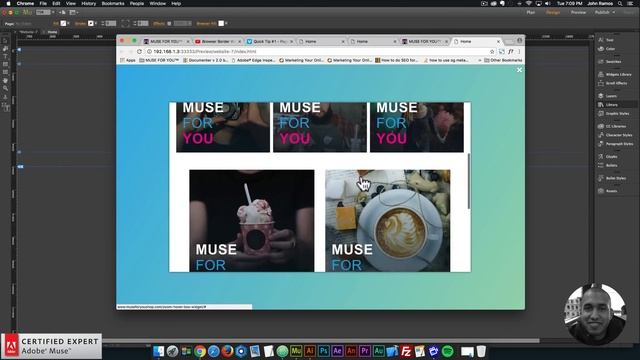This screenshot has height=360, width=640.
Task: Reload the page in Chrome
Action: [139, 51]
